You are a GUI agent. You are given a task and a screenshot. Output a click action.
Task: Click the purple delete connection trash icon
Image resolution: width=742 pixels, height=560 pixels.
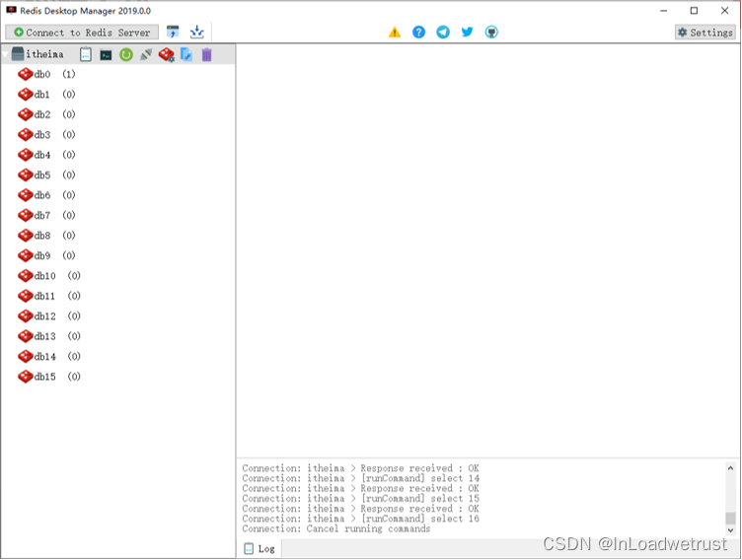click(x=207, y=55)
